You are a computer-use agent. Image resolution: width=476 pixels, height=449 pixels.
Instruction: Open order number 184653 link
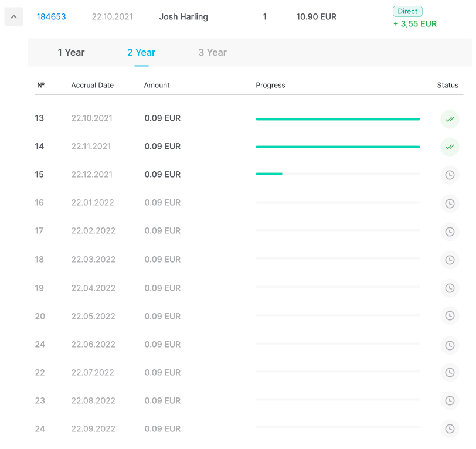(x=52, y=17)
